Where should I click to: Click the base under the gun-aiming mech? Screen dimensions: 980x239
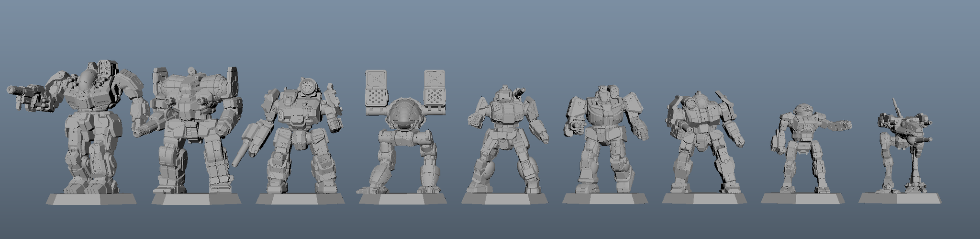91,199
